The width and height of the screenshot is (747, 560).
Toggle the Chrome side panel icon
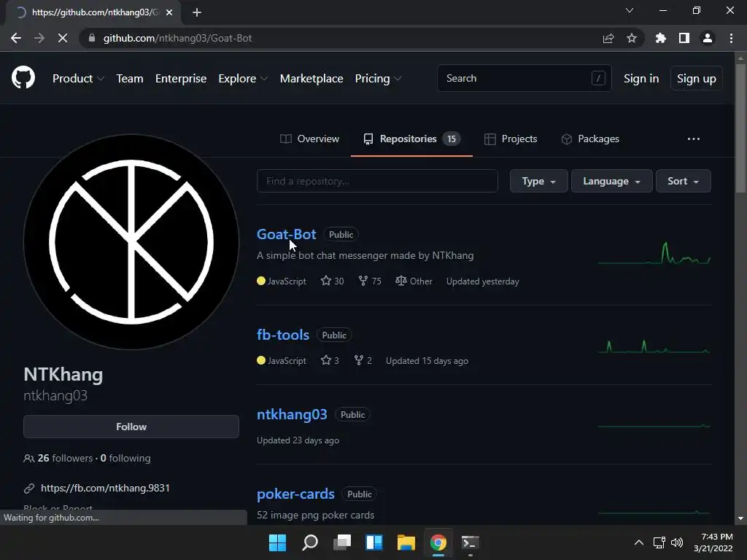pyautogui.click(x=684, y=38)
